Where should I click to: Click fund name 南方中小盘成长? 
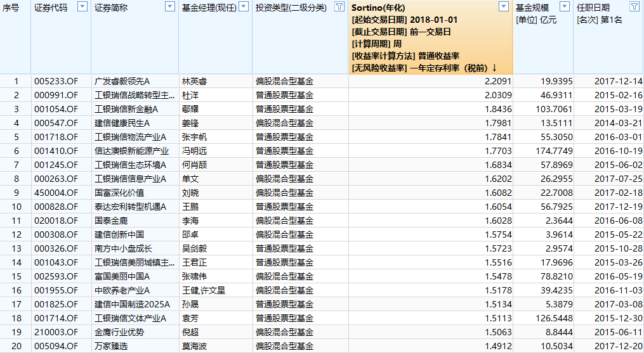[123, 248]
